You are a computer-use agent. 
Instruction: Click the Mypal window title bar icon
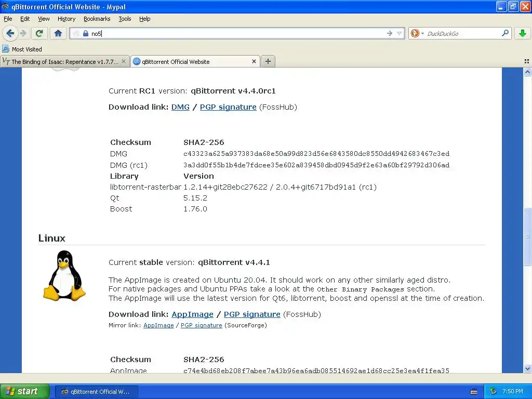coord(5,6)
